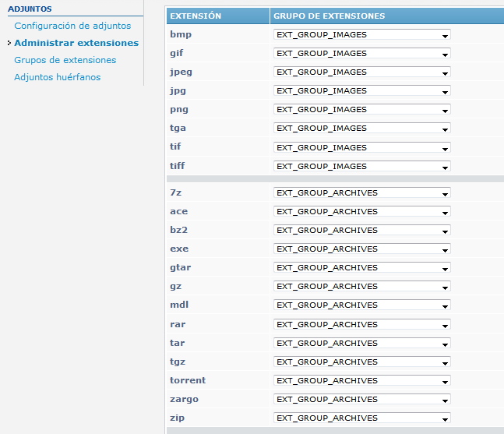The image size is (504, 434).
Task: Open extension group dropdown for bmp
Action: tap(361, 35)
